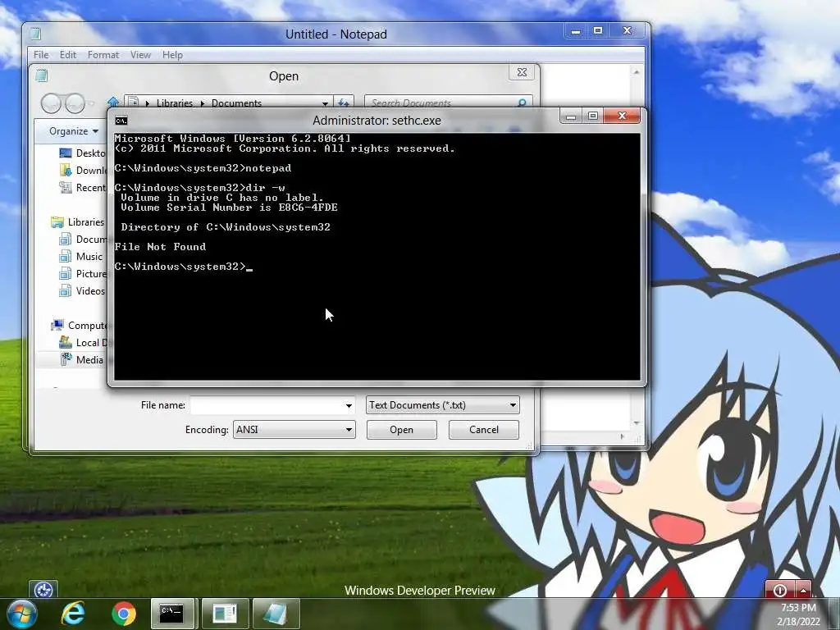
Task: Click Notepad title bar icon
Action: (36, 34)
